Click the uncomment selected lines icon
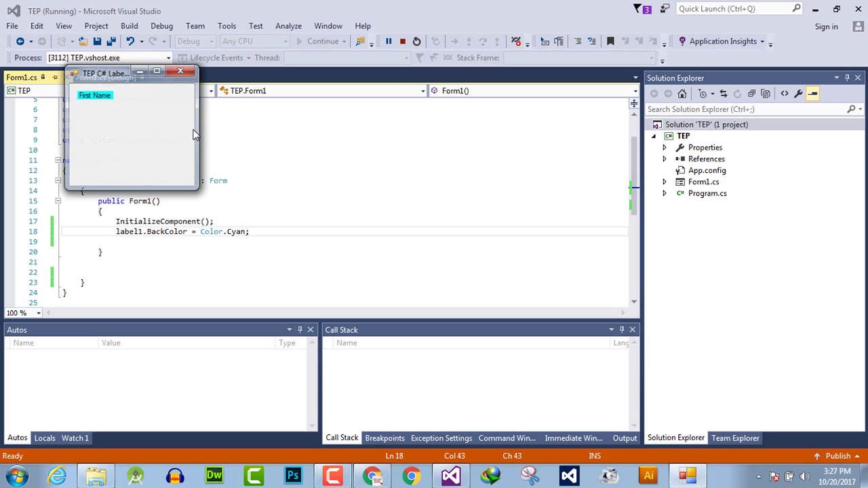Screen dimensions: 868x488 pos(591,41)
